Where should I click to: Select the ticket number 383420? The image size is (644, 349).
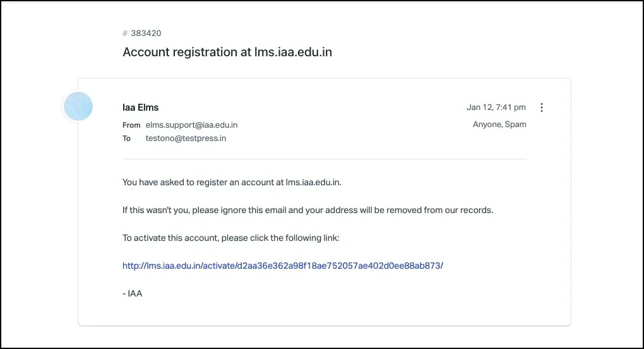(146, 34)
